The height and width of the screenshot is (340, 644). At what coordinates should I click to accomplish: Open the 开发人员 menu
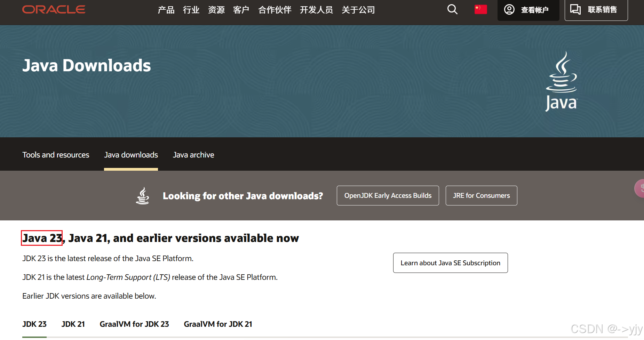click(x=316, y=10)
